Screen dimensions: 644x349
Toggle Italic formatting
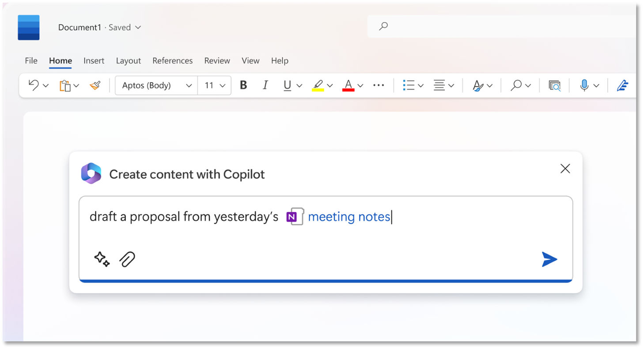[x=265, y=85]
